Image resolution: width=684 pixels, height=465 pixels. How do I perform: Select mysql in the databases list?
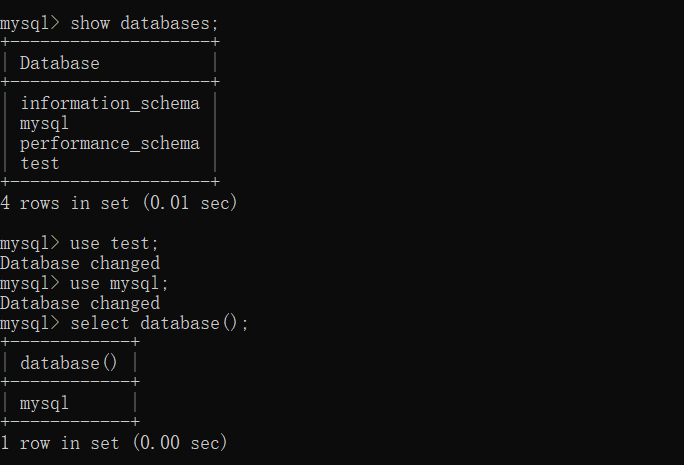click(45, 123)
